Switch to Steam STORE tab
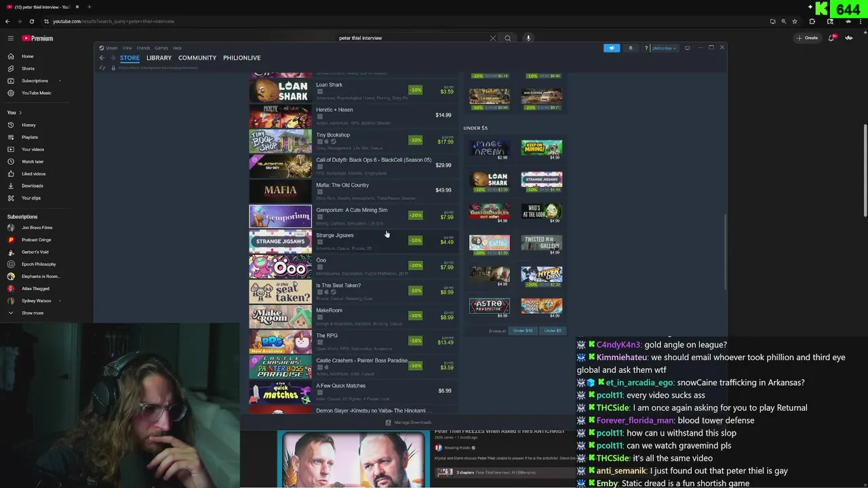Viewport: 868px width, 488px height. click(130, 58)
